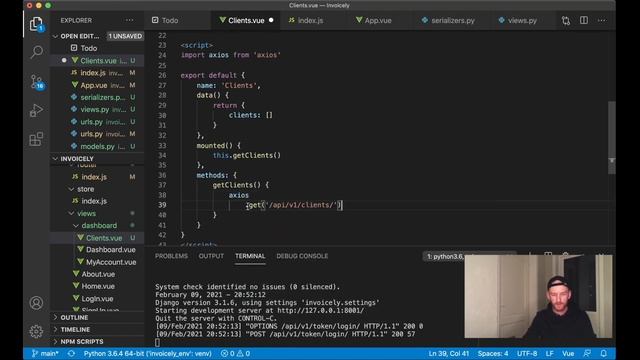
Task: Open the python3.6 terminal selector dropdown
Action: tap(444, 256)
